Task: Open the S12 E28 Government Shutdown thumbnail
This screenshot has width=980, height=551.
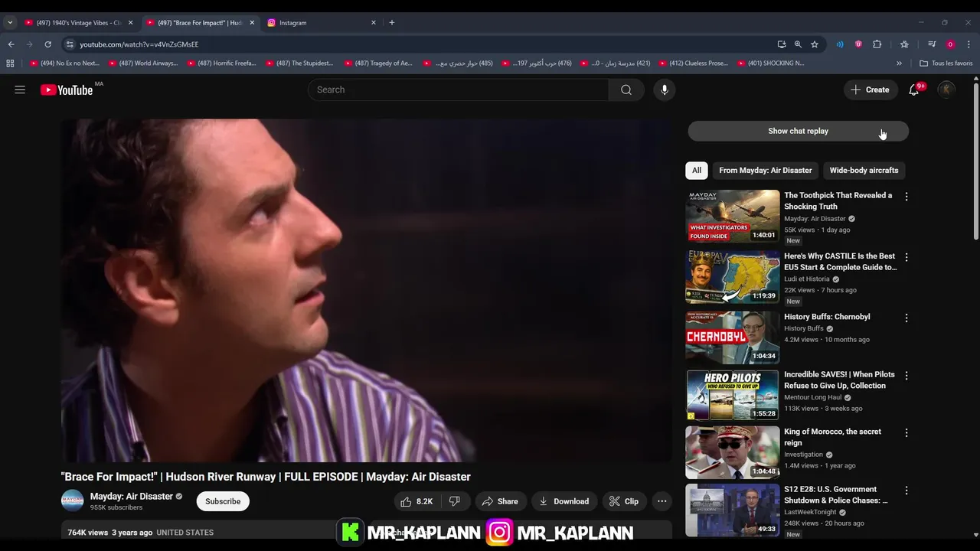Action: pos(733,510)
